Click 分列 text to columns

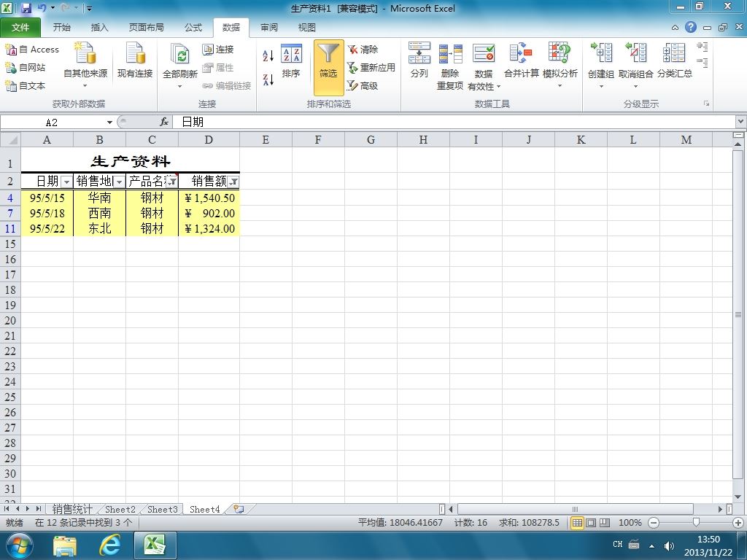pyautogui.click(x=419, y=60)
